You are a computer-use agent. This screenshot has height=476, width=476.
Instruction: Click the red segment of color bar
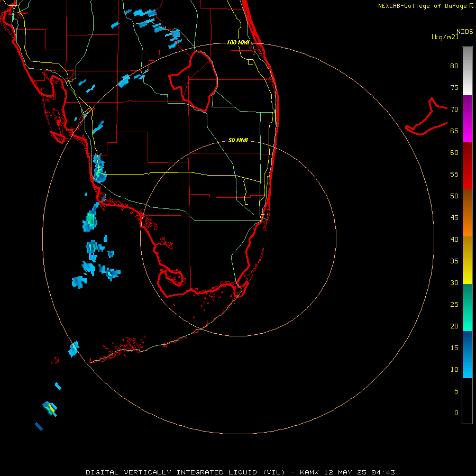467,166
